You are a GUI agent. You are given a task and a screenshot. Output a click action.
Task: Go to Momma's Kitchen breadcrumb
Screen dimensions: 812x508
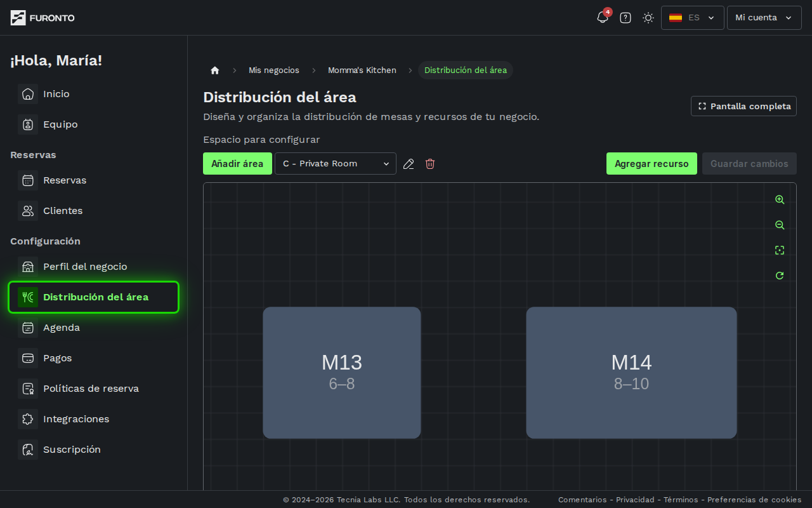click(362, 70)
